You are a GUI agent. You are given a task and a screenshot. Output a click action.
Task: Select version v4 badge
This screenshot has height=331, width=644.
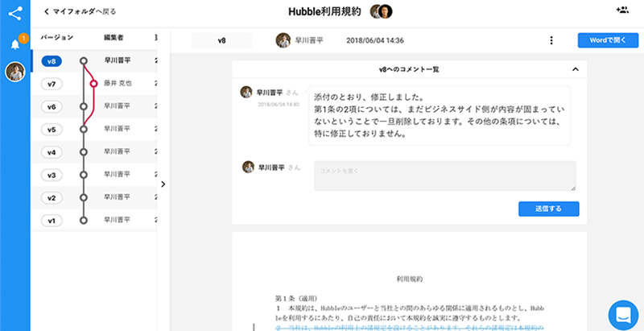tap(52, 152)
